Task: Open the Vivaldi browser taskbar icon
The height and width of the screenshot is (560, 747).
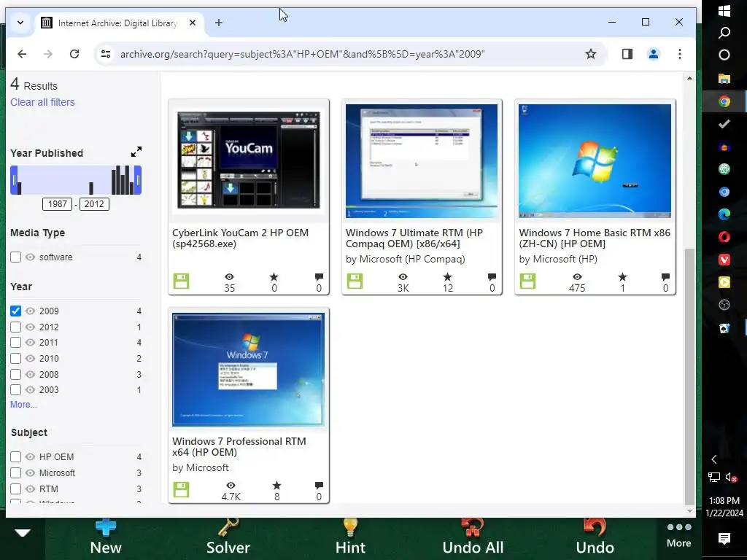Action: 724,260
